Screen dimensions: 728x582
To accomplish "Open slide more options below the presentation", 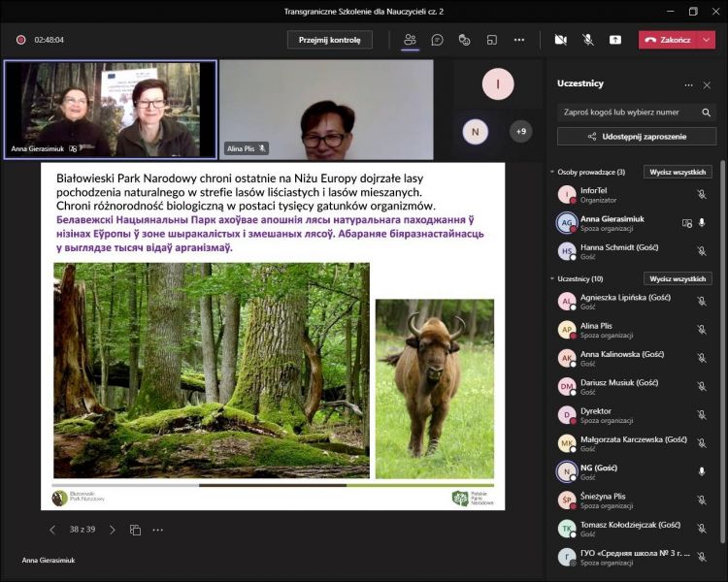I will [158, 530].
